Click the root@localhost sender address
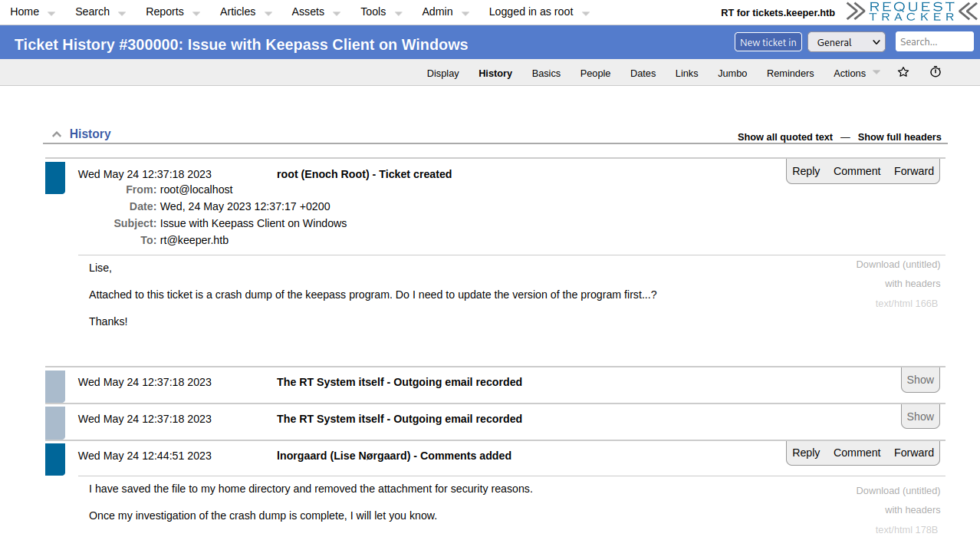Screen dimensions: 980x560 196,189
